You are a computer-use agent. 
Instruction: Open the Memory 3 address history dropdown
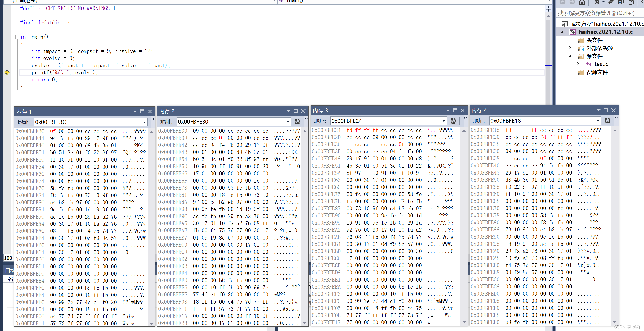(444, 121)
